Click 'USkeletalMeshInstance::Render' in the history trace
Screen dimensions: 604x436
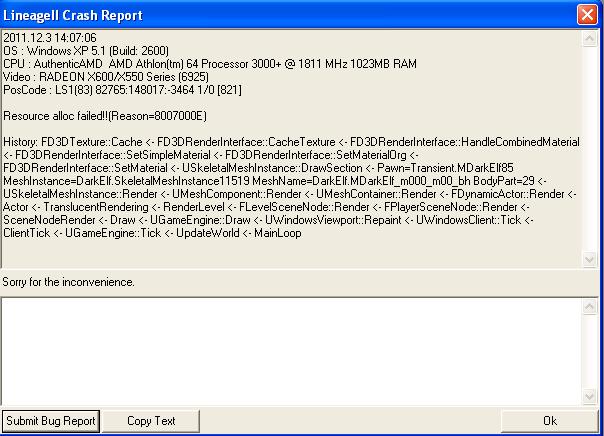click(81, 194)
